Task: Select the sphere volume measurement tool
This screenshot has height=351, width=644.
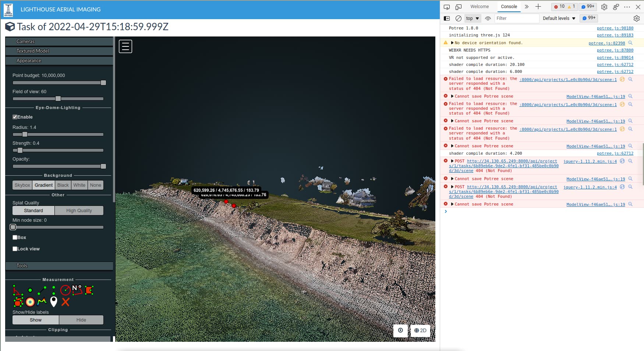Action: point(30,302)
